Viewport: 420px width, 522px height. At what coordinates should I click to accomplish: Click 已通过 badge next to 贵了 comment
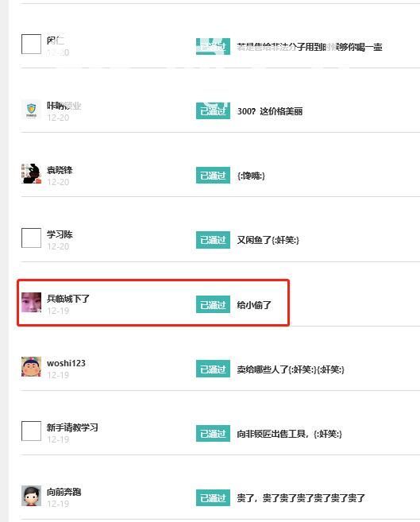(x=213, y=497)
